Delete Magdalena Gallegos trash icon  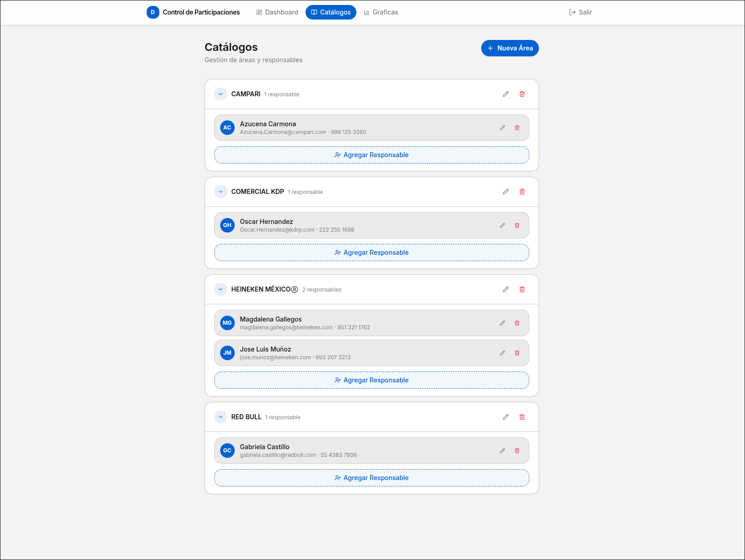(x=517, y=323)
